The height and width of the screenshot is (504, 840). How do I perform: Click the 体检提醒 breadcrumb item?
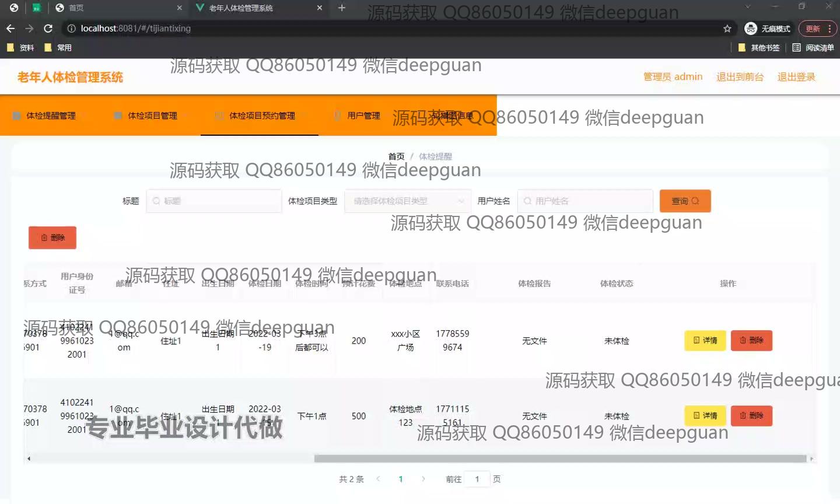(x=435, y=156)
